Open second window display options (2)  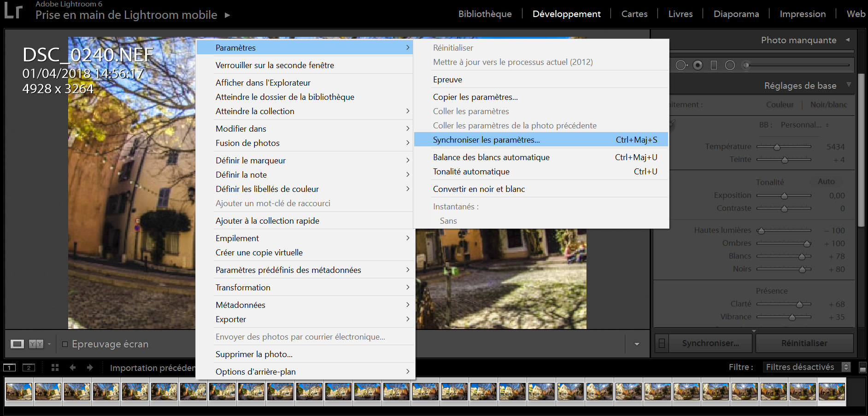pos(29,368)
